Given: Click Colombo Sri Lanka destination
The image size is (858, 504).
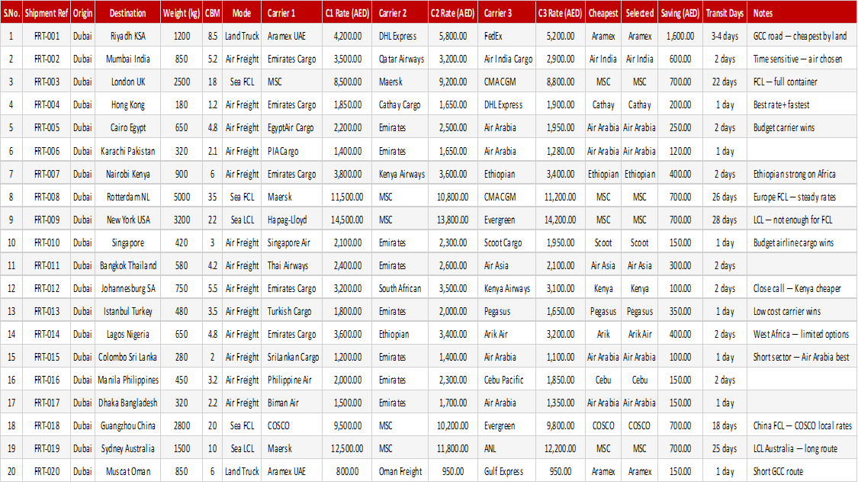Looking at the screenshot, I should pos(127,358).
